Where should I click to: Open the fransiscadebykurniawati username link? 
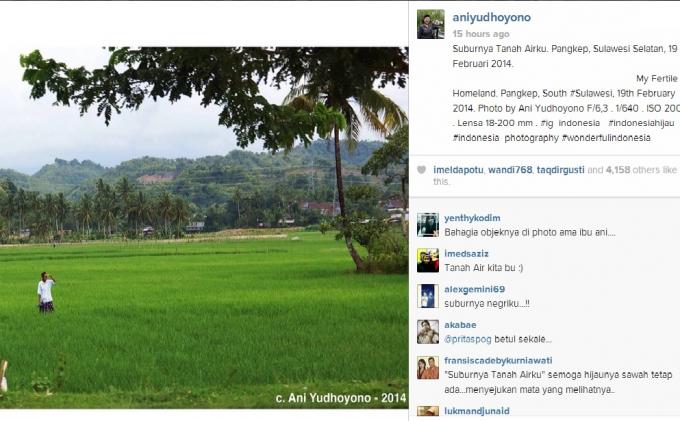point(498,360)
